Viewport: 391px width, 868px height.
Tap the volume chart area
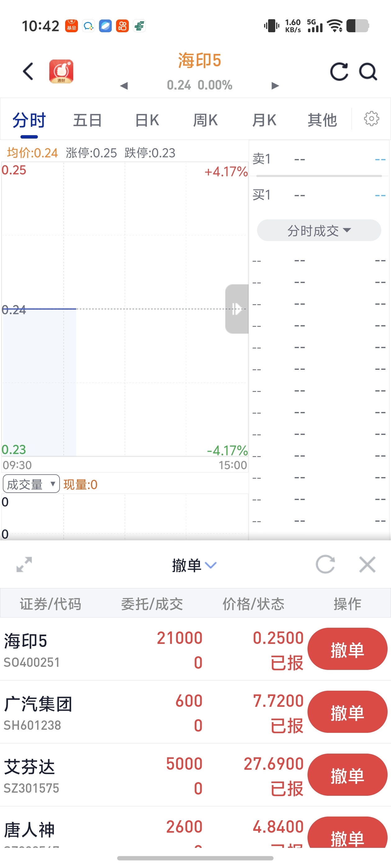(x=125, y=517)
